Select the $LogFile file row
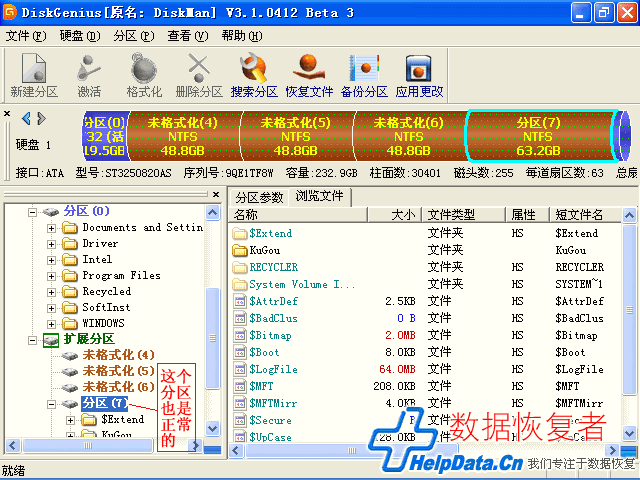This screenshot has width=640, height=480. pyautogui.click(x=425, y=369)
